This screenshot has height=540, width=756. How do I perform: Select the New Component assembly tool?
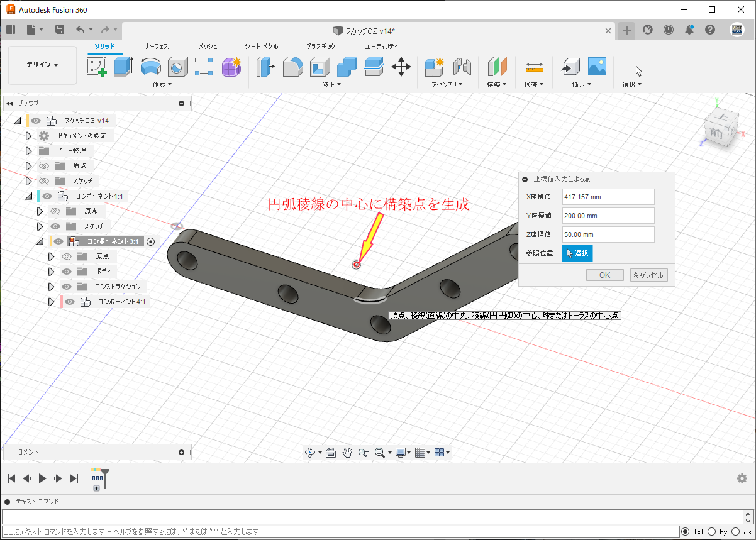coord(435,67)
